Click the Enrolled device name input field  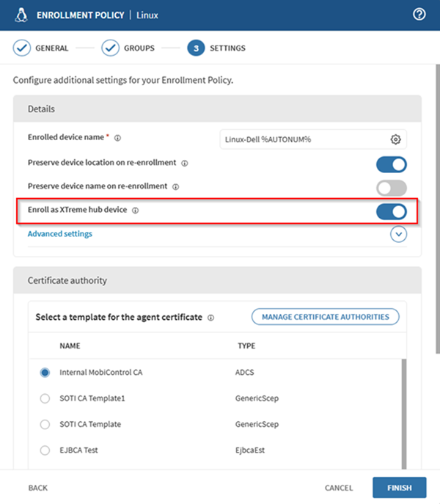[304, 139]
